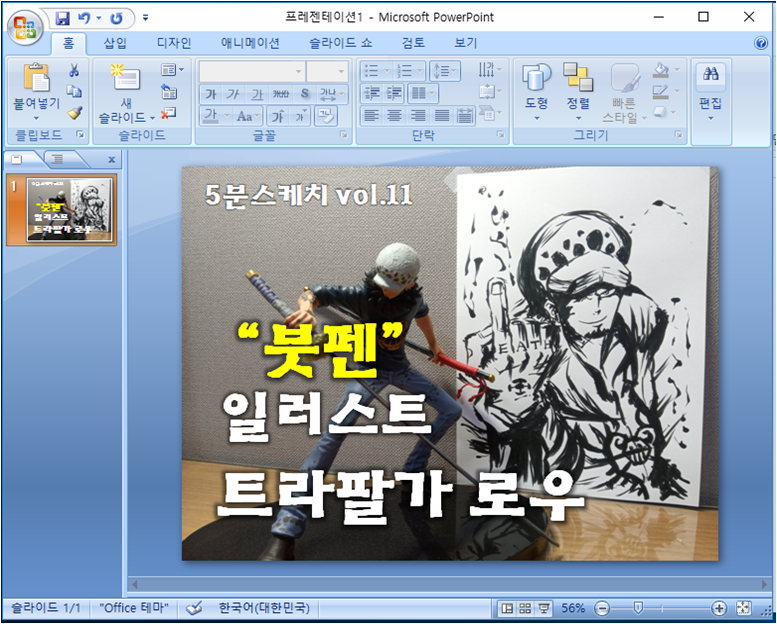Redo the last action
This screenshot has height=624, width=777.
116,18
